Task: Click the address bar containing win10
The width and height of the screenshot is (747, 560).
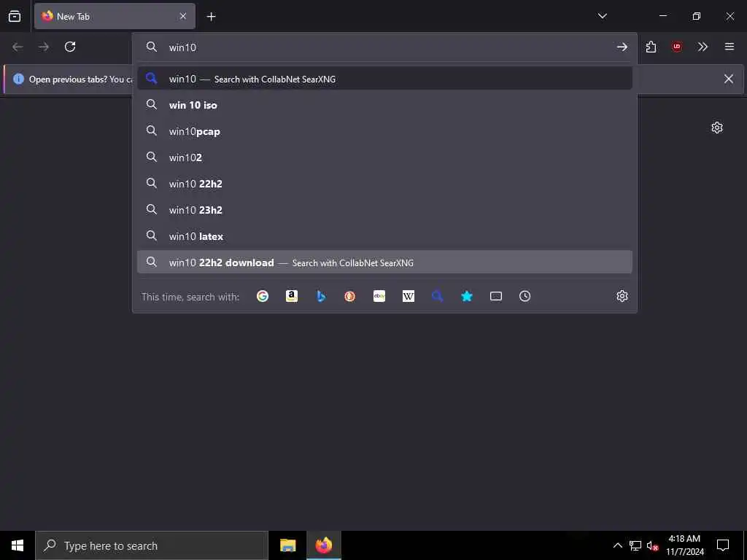Action: pyautogui.click(x=385, y=47)
